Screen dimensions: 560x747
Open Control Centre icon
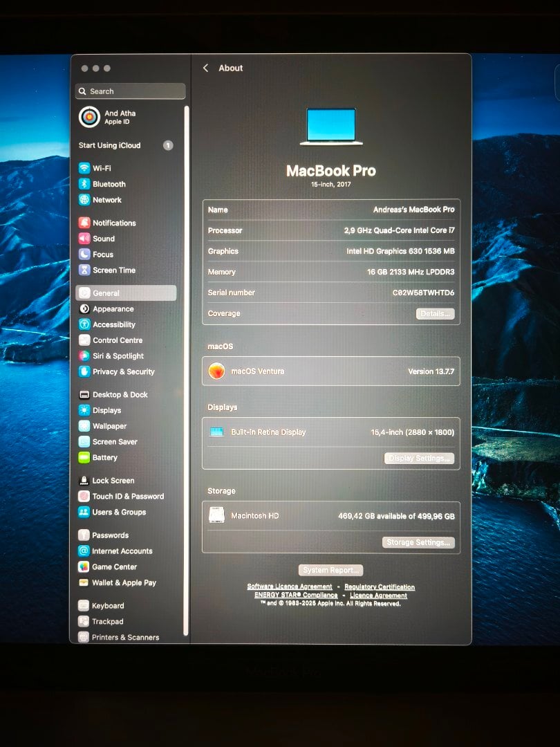click(84, 340)
